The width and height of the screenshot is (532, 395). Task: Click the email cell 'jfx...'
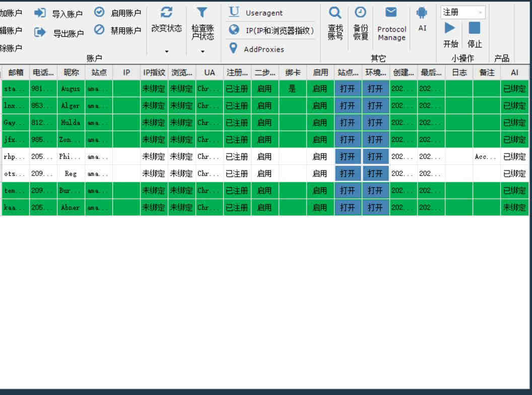16,139
